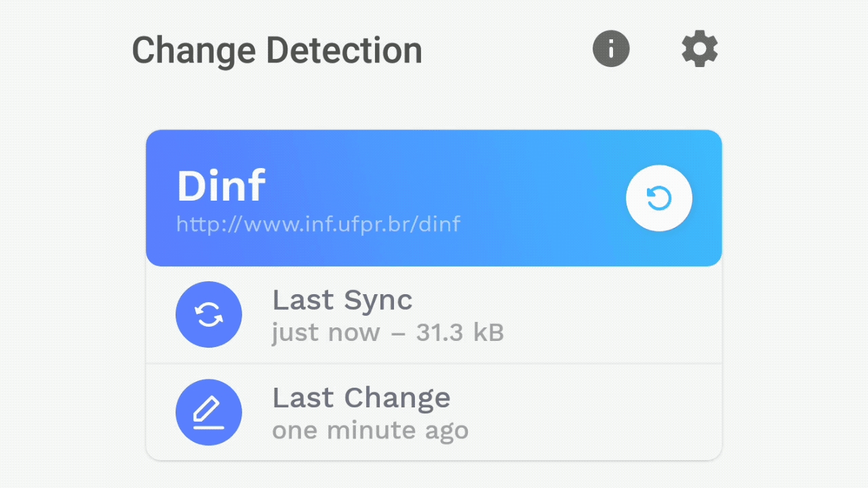Click the Last Change pencil icon
This screenshot has width=868, height=488.
(x=209, y=412)
